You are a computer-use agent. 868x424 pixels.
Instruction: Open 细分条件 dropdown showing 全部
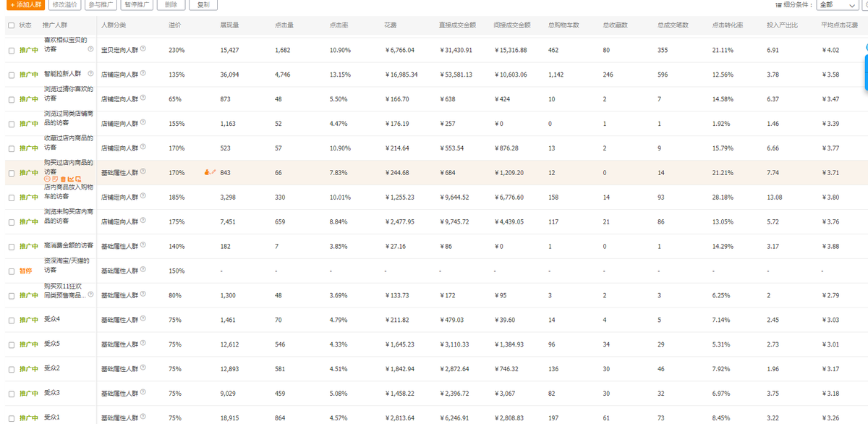pyautogui.click(x=838, y=4)
